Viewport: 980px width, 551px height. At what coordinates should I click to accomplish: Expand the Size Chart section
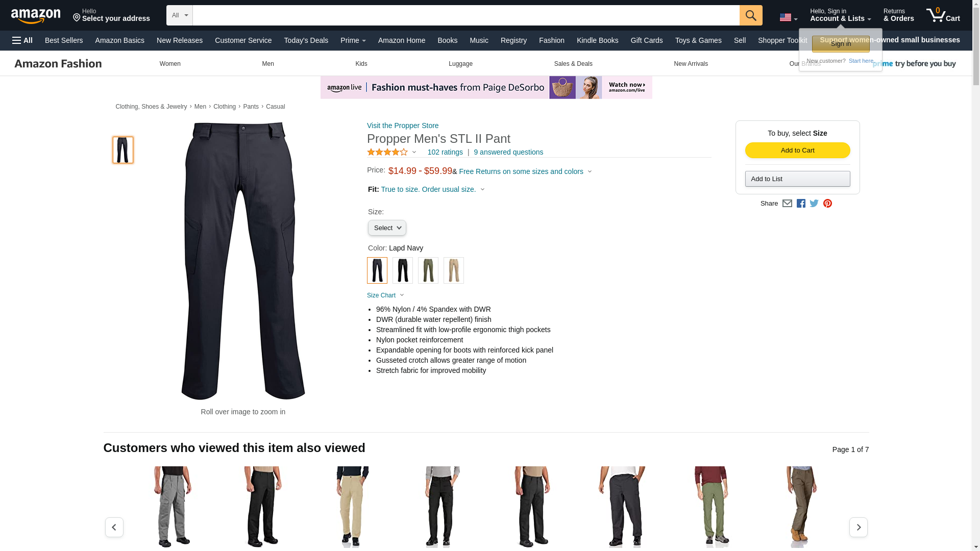coord(385,295)
